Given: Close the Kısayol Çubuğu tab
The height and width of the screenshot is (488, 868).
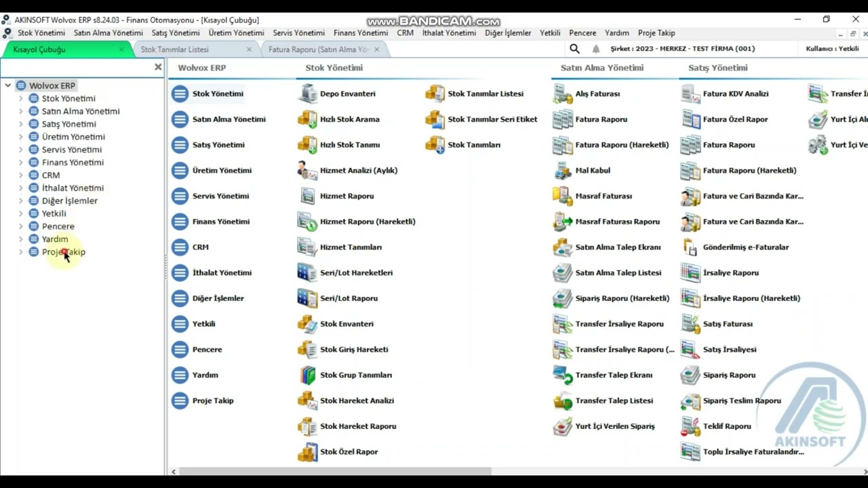Looking at the screenshot, I should pos(122,49).
